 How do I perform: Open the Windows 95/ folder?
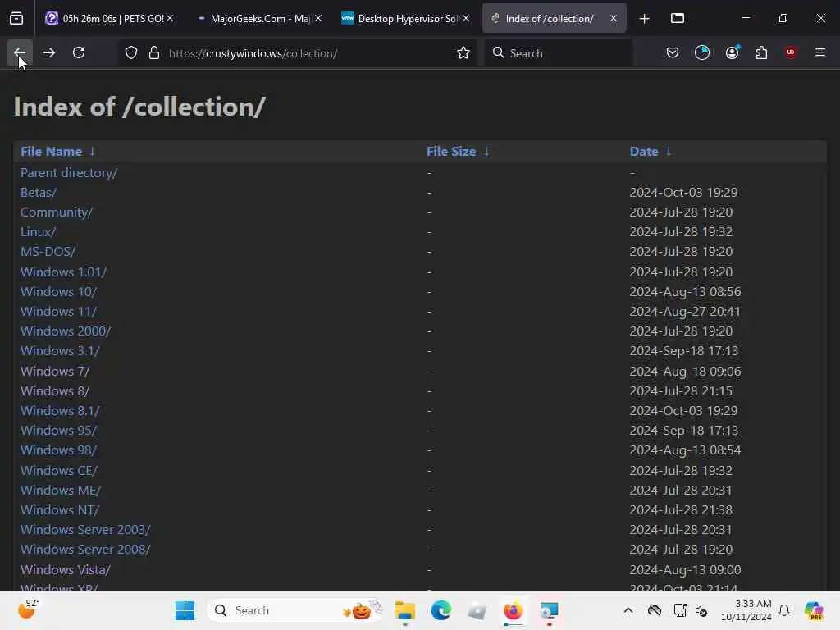(58, 431)
